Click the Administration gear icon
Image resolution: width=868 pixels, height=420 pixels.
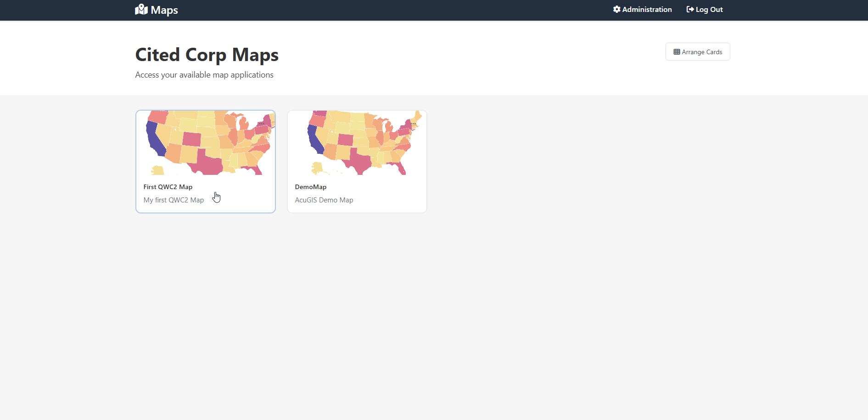pyautogui.click(x=617, y=10)
